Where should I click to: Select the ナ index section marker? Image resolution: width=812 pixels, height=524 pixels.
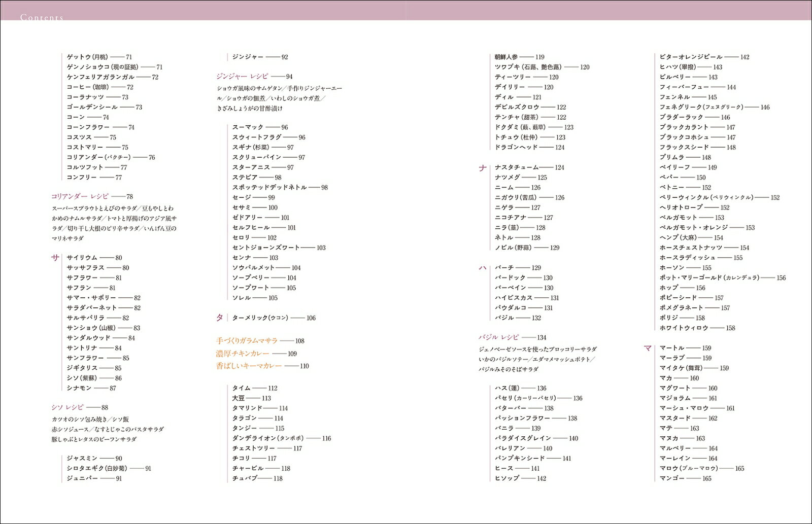point(483,168)
